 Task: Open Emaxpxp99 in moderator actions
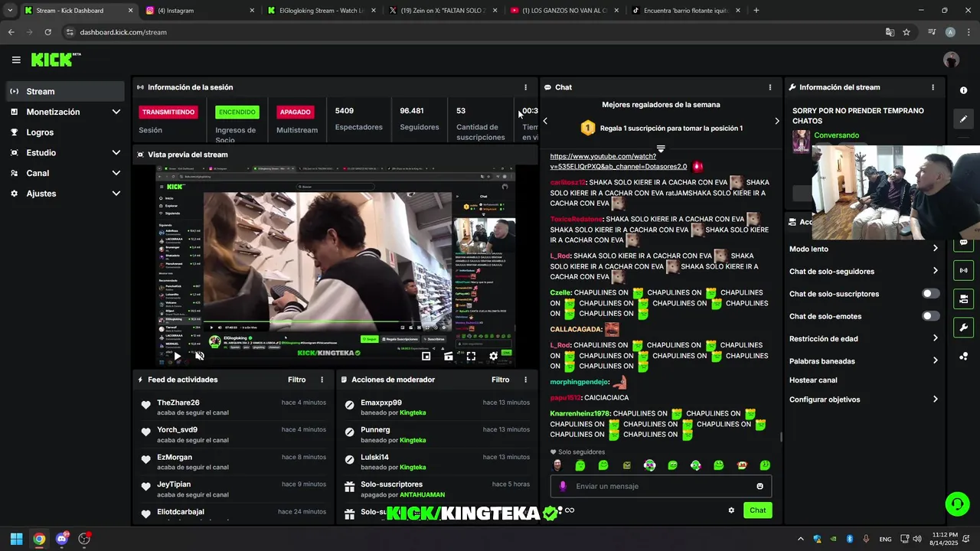point(381,403)
